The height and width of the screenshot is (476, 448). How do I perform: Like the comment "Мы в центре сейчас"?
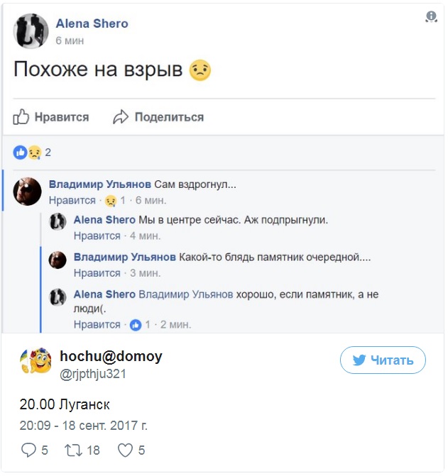pyautogui.click(x=97, y=236)
